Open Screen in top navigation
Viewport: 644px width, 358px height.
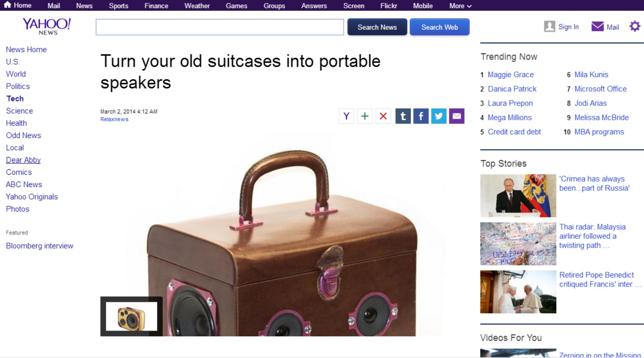pos(354,6)
